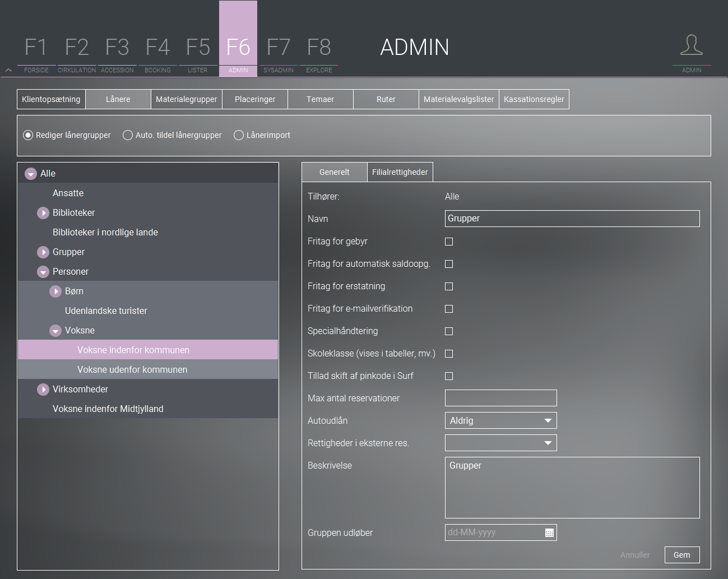Switch to Filialrettigheder sub-tab

click(400, 172)
